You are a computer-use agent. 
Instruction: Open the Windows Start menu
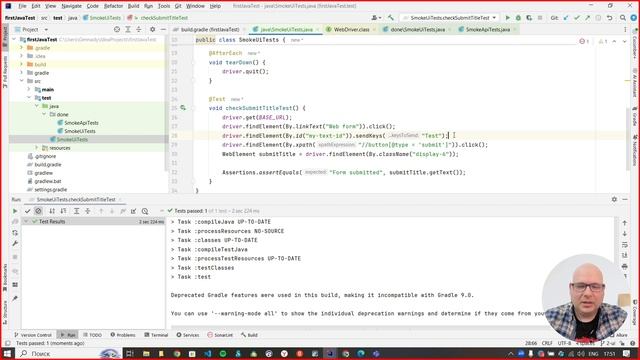(x=8, y=353)
